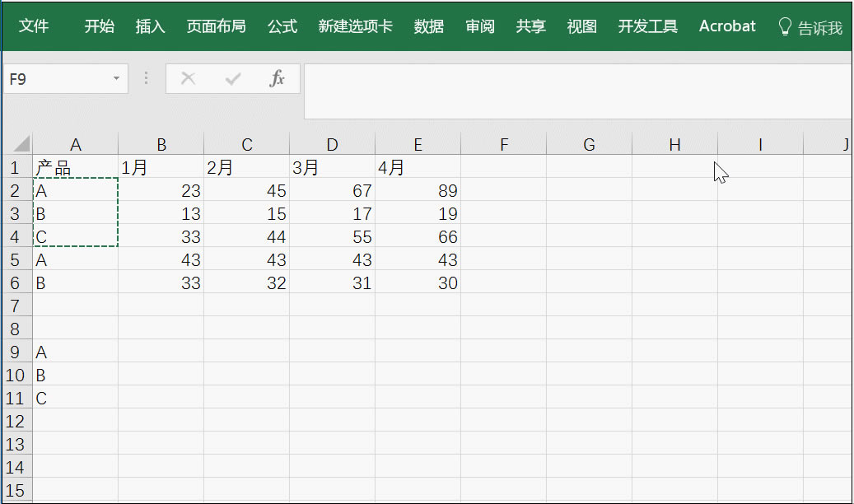This screenshot has height=504, width=854.
Task: Click cell A5 containing A
Action: click(75, 259)
